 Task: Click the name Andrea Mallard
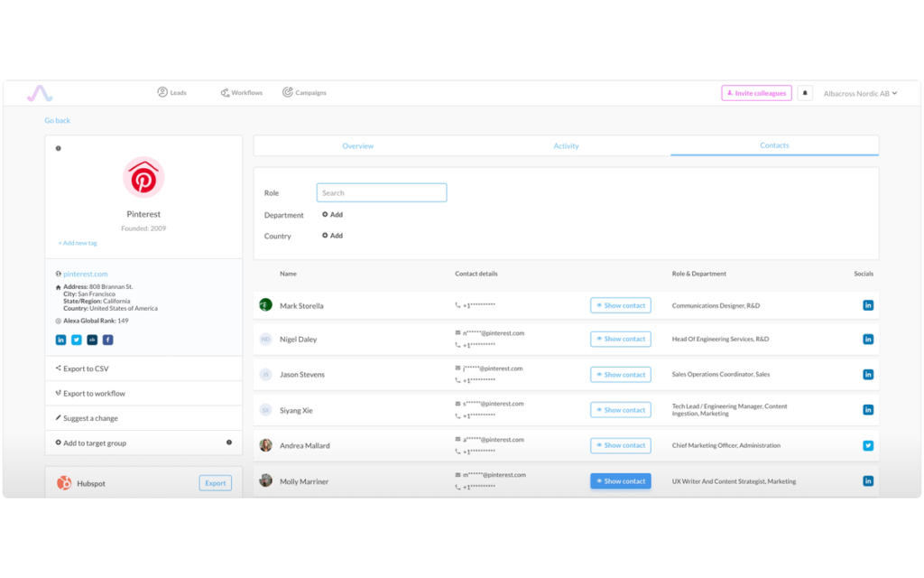(x=305, y=446)
